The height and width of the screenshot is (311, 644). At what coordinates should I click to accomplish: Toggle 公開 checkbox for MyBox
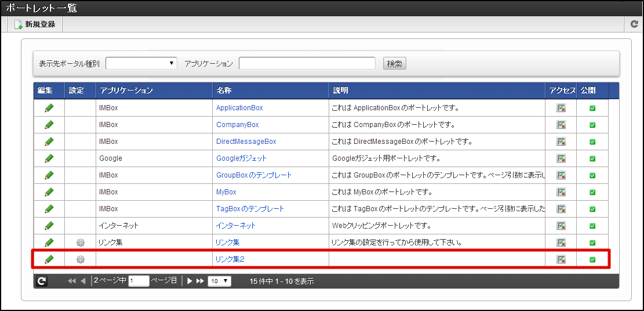592,193
